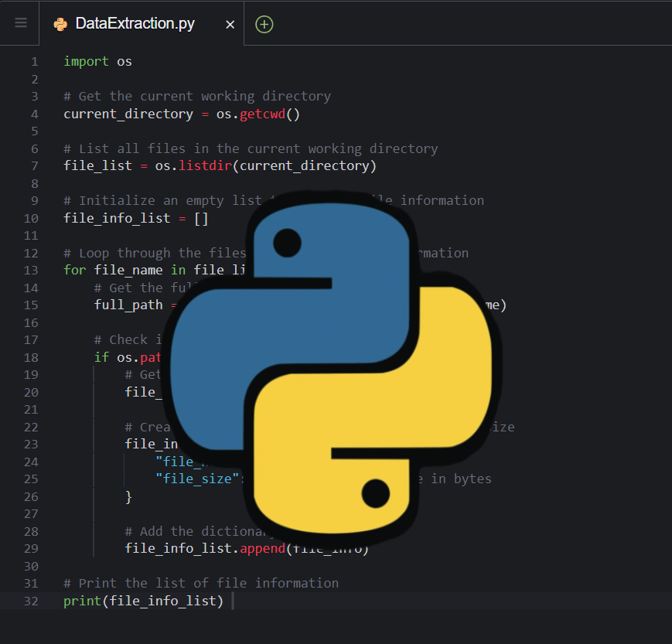
Task: Click line number 13 in the gutter
Action: point(31,270)
